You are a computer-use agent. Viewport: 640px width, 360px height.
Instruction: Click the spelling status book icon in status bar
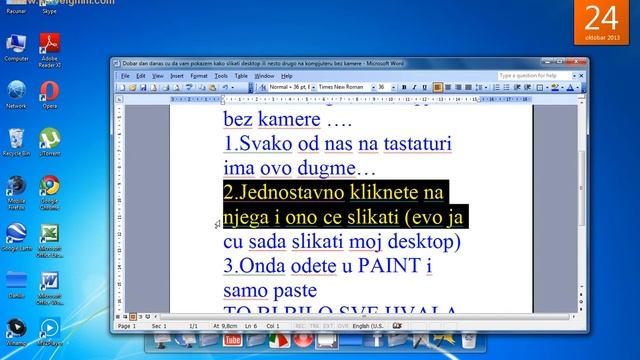(397, 326)
